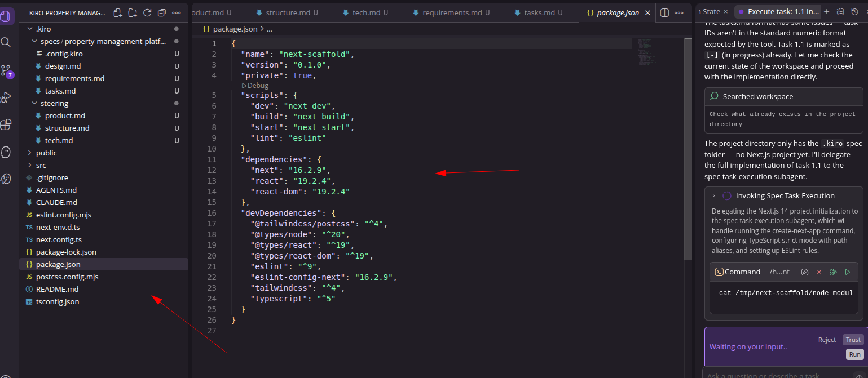Click the Searched workspace magnifier icon
Viewport: 868px width, 378px height.
coord(714,96)
